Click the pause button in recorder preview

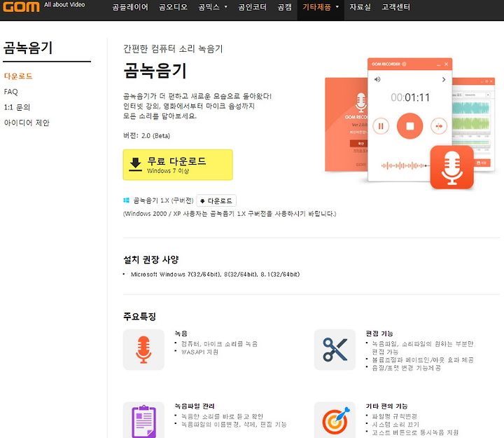pos(381,126)
